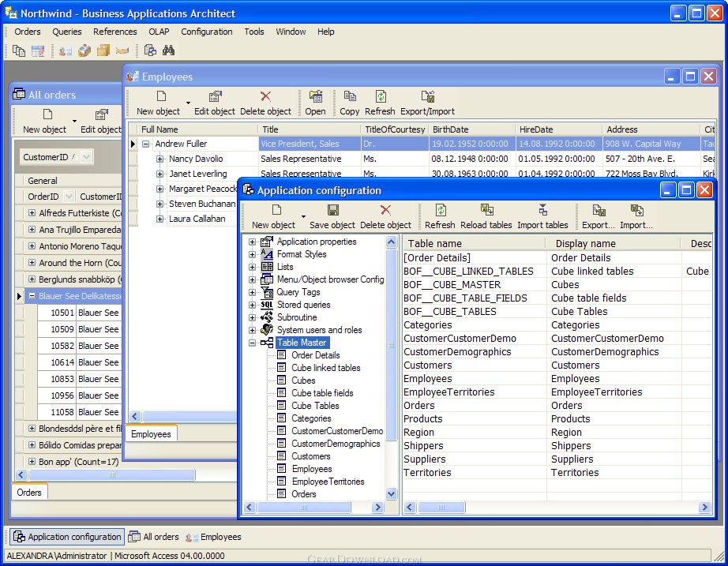Switch to Employees tab at window bottom
The width and height of the screenshot is (728, 566).
pos(151,433)
